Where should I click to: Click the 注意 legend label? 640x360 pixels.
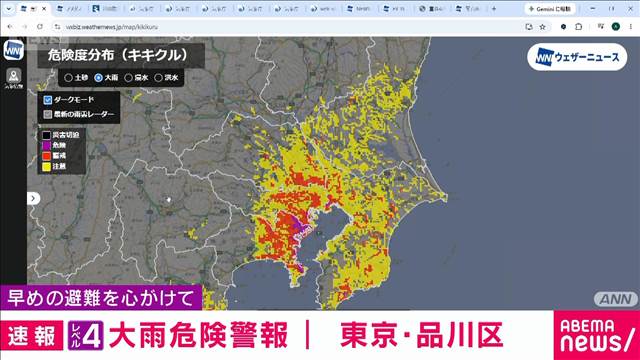coord(59,167)
